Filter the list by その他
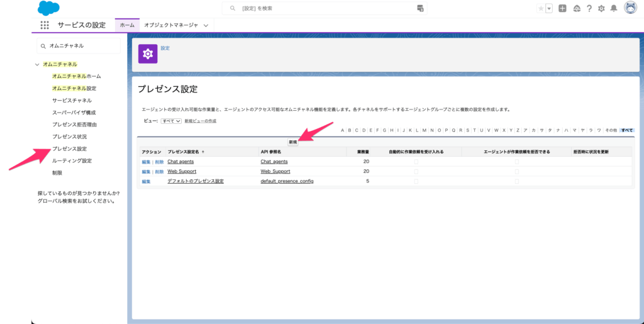 click(611, 130)
